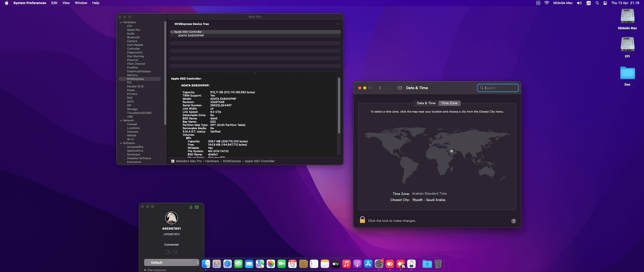Click the Hardware breadcrumb in path bar
This screenshot has width=644, height=272.
[x=212, y=161]
